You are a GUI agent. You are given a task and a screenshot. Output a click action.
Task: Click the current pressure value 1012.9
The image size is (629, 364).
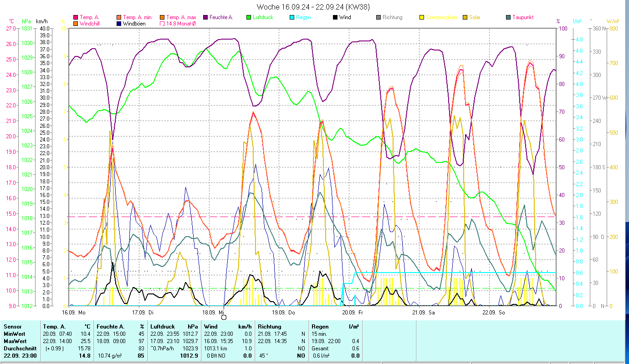[x=189, y=356]
